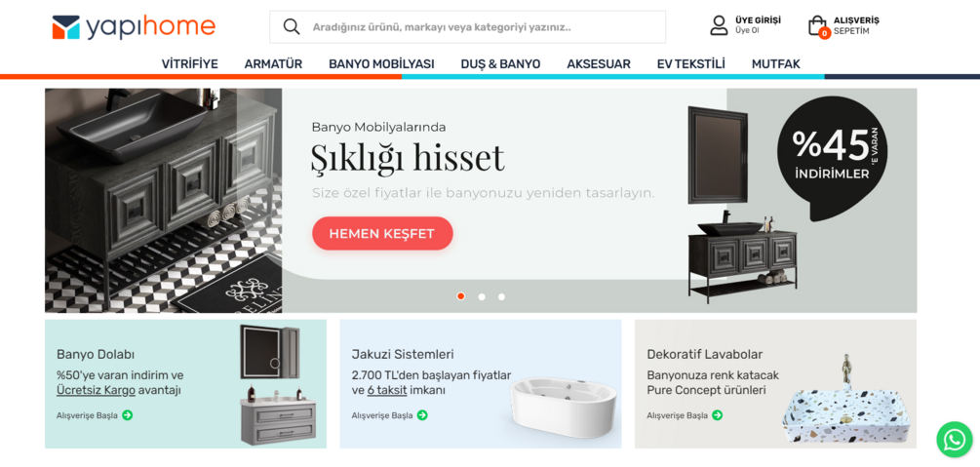This screenshot has height=467, width=980.
Task: Expand the EV TEKSTİLİ category
Action: click(690, 63)
